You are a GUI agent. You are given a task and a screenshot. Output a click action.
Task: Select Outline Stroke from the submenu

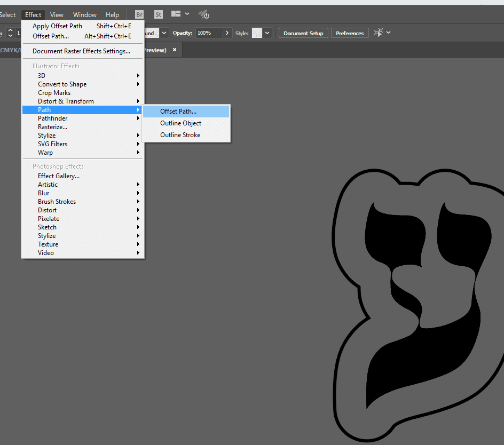pos(180,135)
